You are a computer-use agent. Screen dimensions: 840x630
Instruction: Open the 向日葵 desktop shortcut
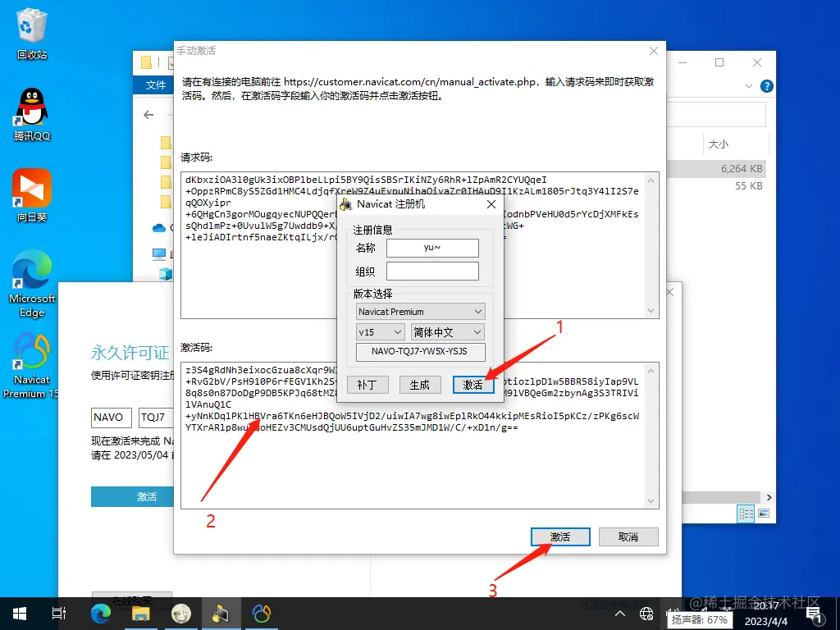(32, 195)
